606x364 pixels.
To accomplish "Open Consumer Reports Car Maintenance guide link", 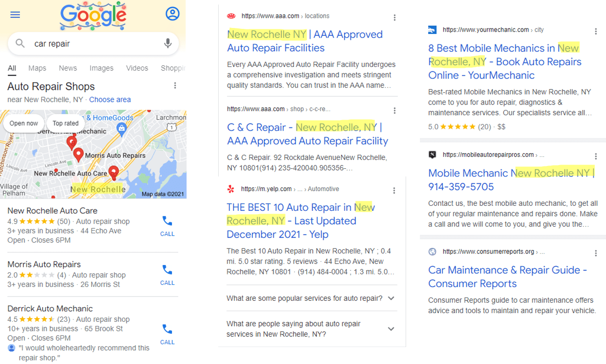I will click(x=507, y=277).
